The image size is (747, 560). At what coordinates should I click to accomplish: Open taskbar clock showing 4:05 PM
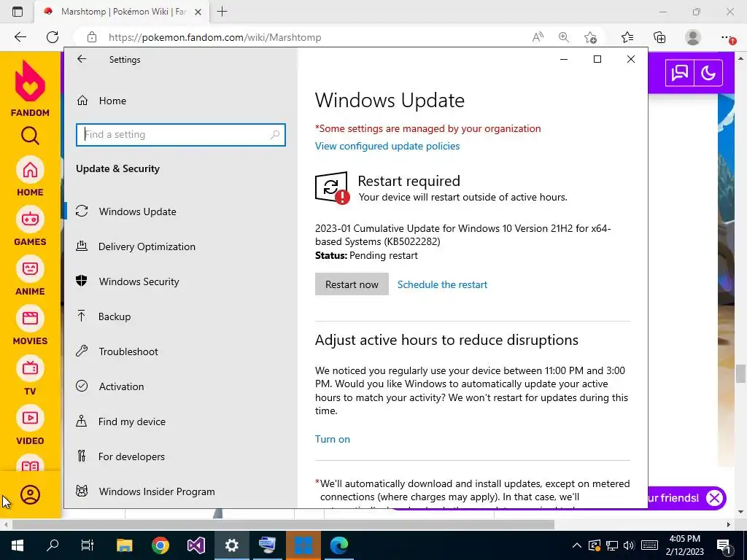[x=684, y=545]
